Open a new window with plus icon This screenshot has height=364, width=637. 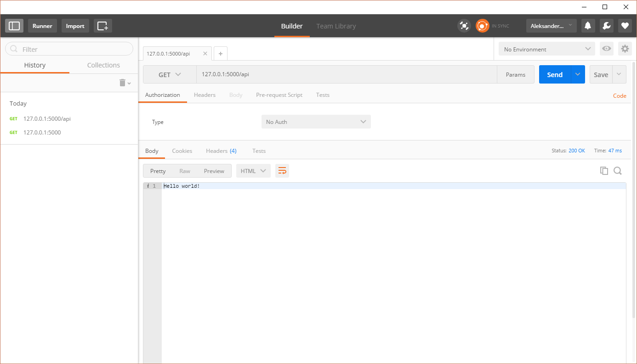[x=102, y=26]
